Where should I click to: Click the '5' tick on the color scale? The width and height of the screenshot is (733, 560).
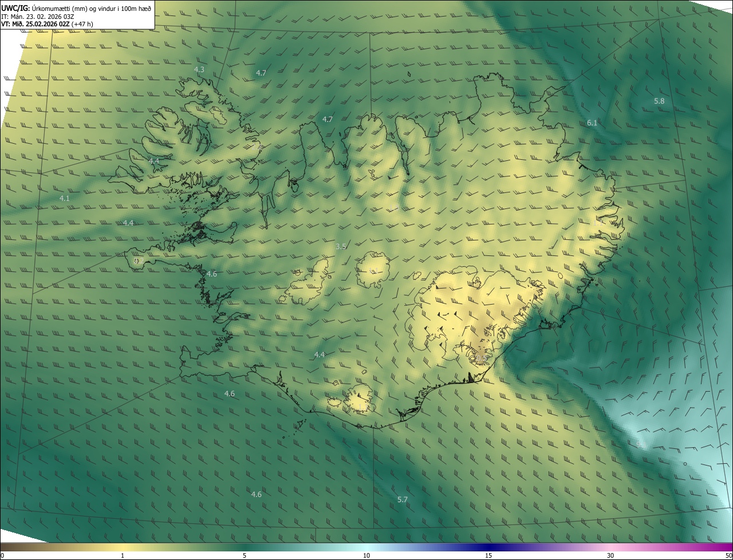245,555
